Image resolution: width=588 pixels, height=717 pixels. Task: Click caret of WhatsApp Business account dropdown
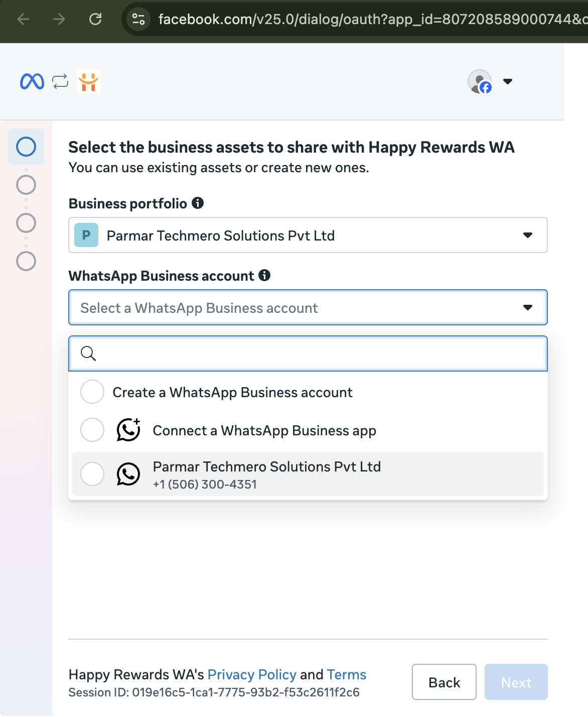[x=528, y=307]
